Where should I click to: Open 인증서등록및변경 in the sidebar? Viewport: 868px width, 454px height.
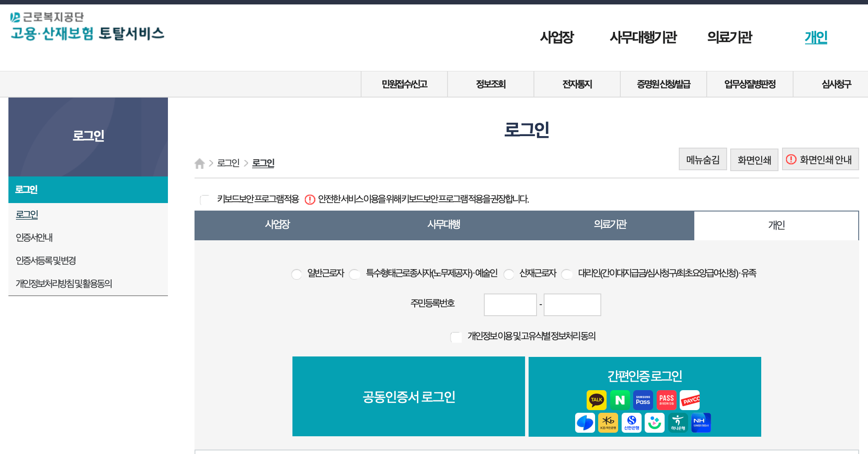click(x=46, y=261)
